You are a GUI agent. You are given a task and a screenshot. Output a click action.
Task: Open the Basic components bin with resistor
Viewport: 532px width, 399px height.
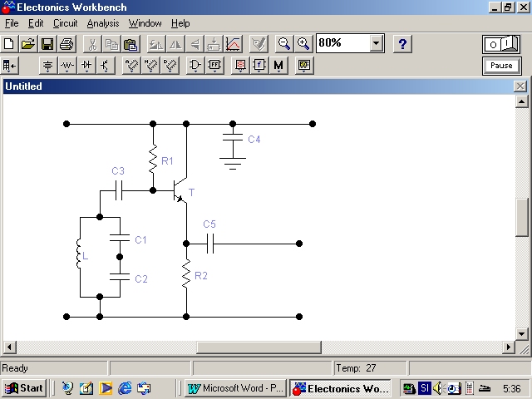click(x=67, y=66)
